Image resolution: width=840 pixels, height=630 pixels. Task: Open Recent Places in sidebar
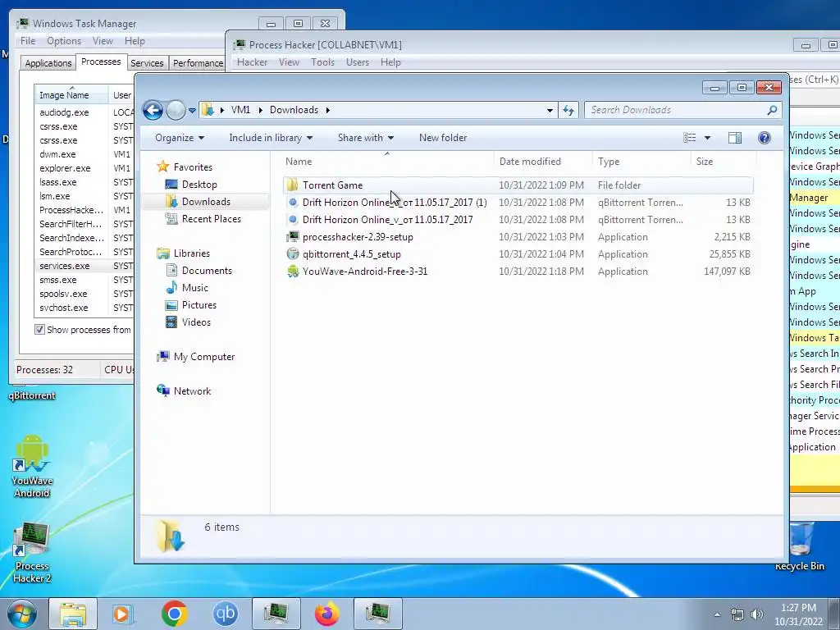click(211, 218)
